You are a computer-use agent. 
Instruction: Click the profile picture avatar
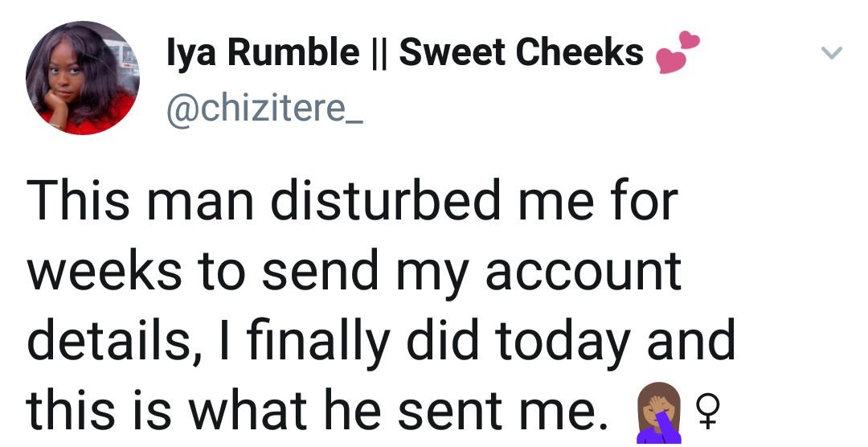82,78
